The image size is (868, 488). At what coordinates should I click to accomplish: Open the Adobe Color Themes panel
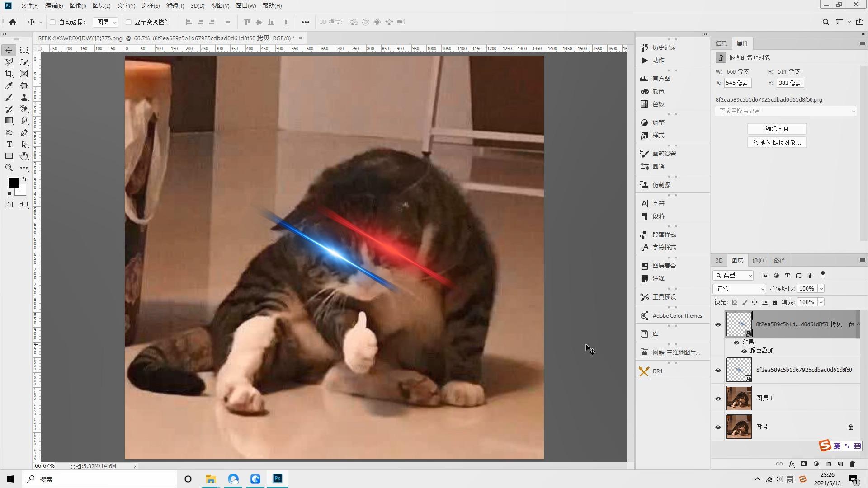point(672,316)
